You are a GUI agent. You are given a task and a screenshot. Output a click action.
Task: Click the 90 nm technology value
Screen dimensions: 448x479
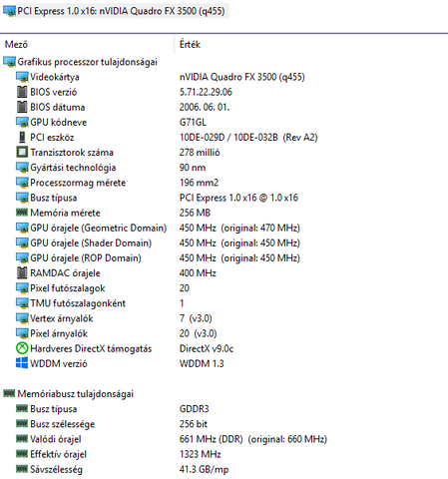[x=193, y=168]
